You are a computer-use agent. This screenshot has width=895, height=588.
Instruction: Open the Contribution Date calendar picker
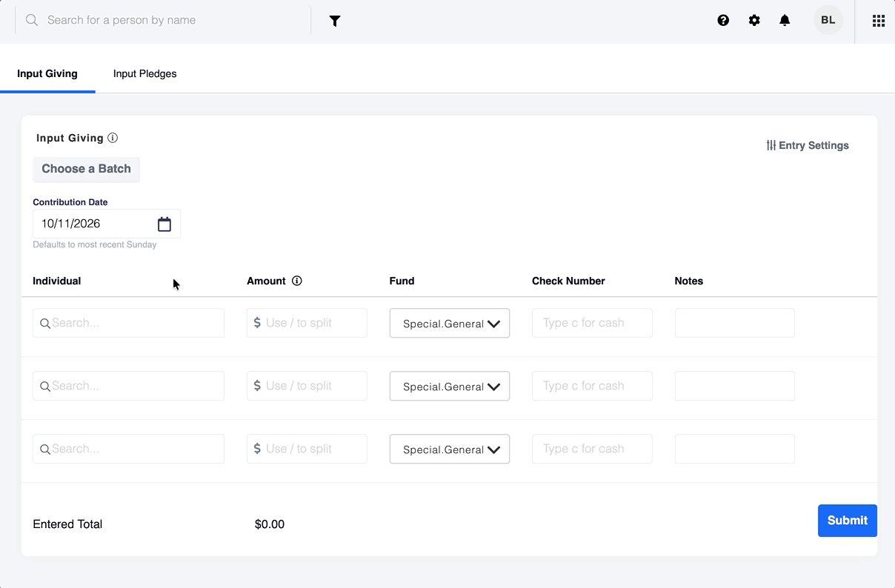164,224
